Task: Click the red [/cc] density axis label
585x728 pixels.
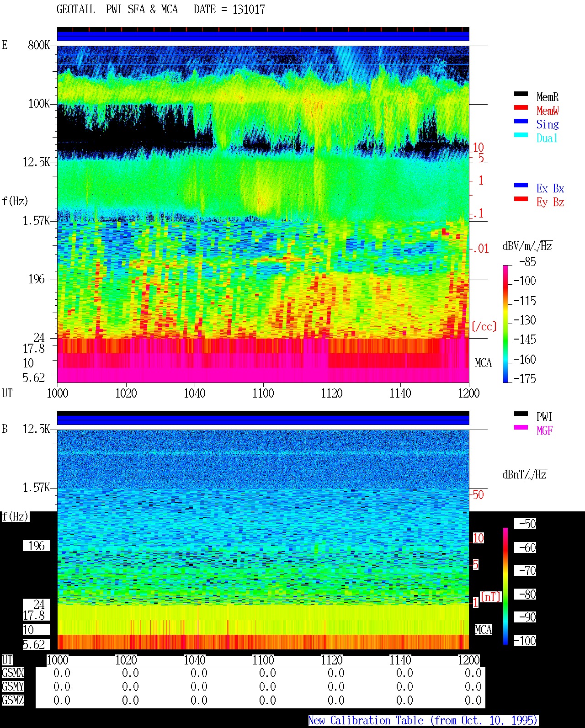Action: (484, 326)
